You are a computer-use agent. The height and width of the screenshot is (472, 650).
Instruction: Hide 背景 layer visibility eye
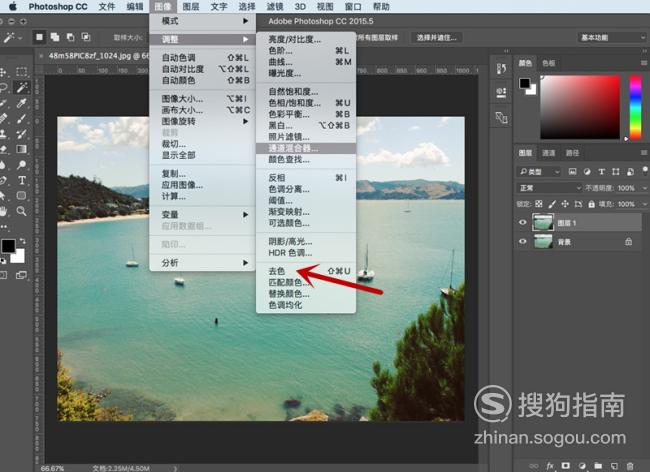coord(523,241)
